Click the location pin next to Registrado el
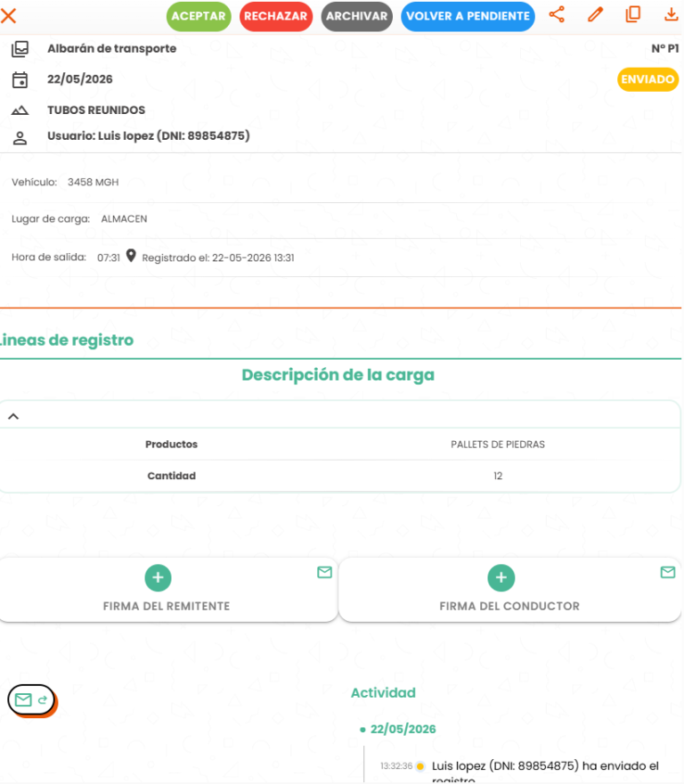The height and width of the screenshot is (784, 684). [131, 256]
